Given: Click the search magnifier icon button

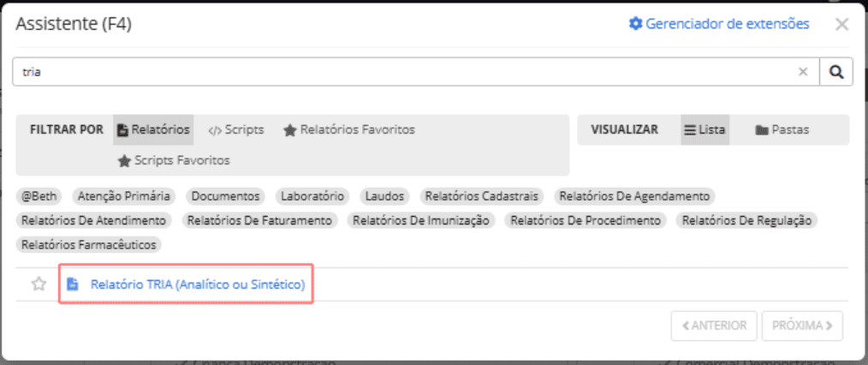Looking at the screenshot, I should pos(836,72).
